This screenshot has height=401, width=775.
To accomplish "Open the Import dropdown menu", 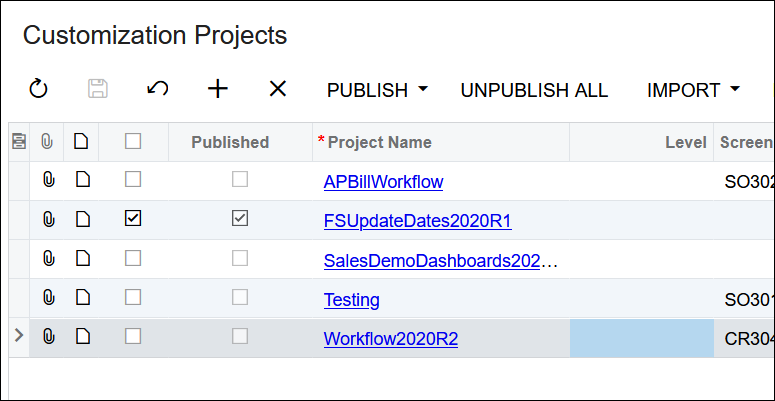I will (x=693, y=90).
